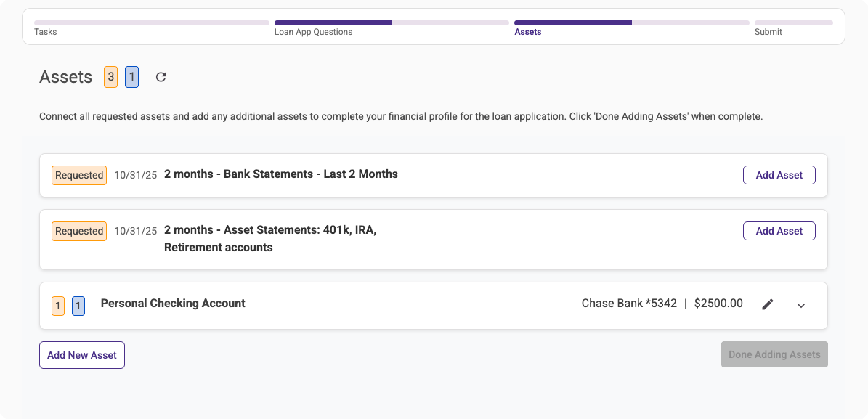The height and width of the screenshot is (419, 868).
Task: Click Requested tag on Asset Statements row
Action: pyautogui.click(x=79, y=231)
